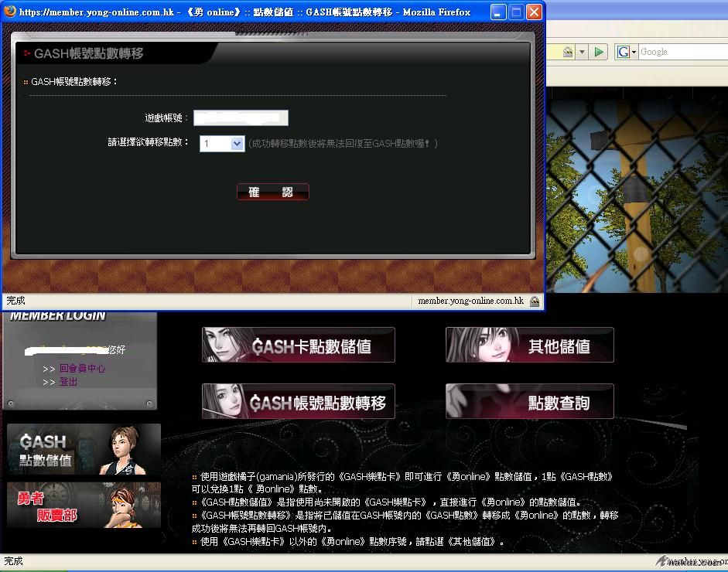Open the points amount dropdown showing 1
This screenshot has width=728, height=572.
pyautogui.click(x=222, y=144)
